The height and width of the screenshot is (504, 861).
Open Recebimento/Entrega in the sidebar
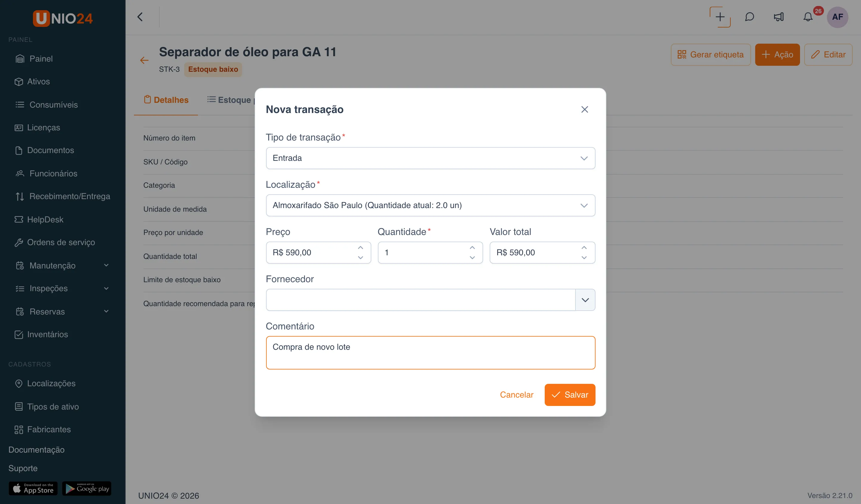coord(63,196)
